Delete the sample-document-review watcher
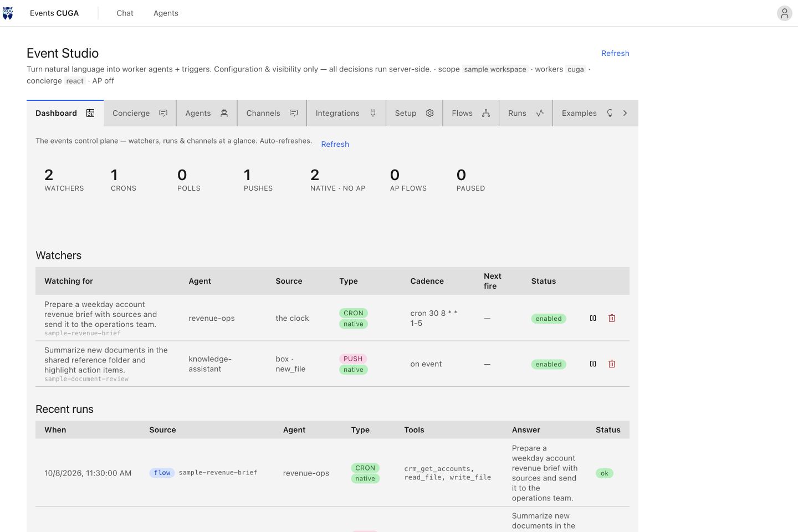The image size is (798, 532). [x=612, y=364]
